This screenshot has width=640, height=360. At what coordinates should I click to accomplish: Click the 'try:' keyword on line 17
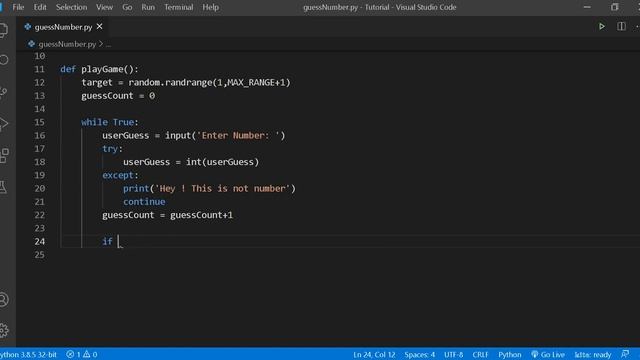(112, 149)
